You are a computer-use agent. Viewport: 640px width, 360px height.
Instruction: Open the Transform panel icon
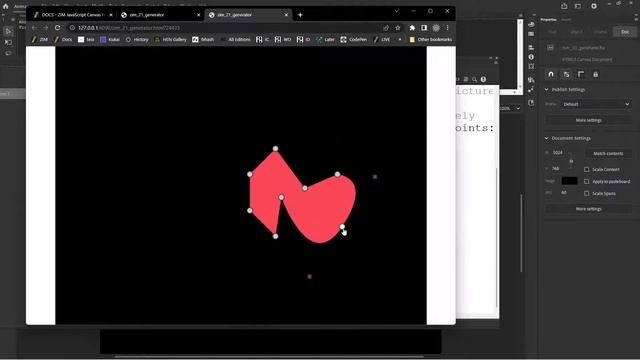531,67
